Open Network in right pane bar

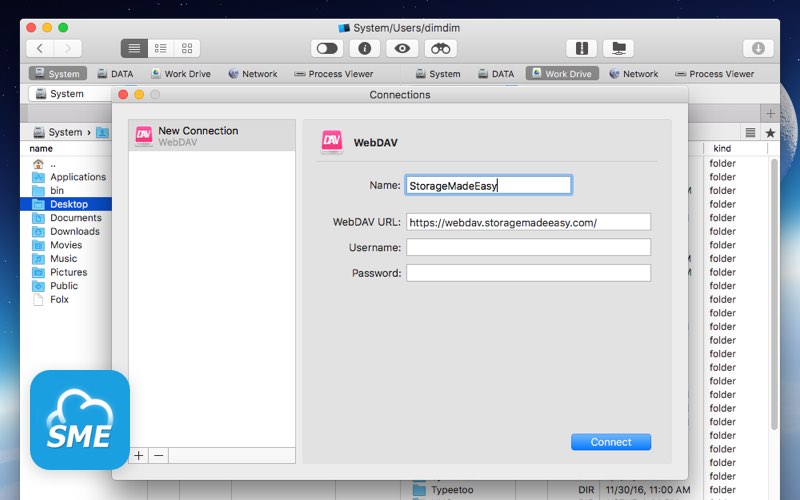(634, 73)
